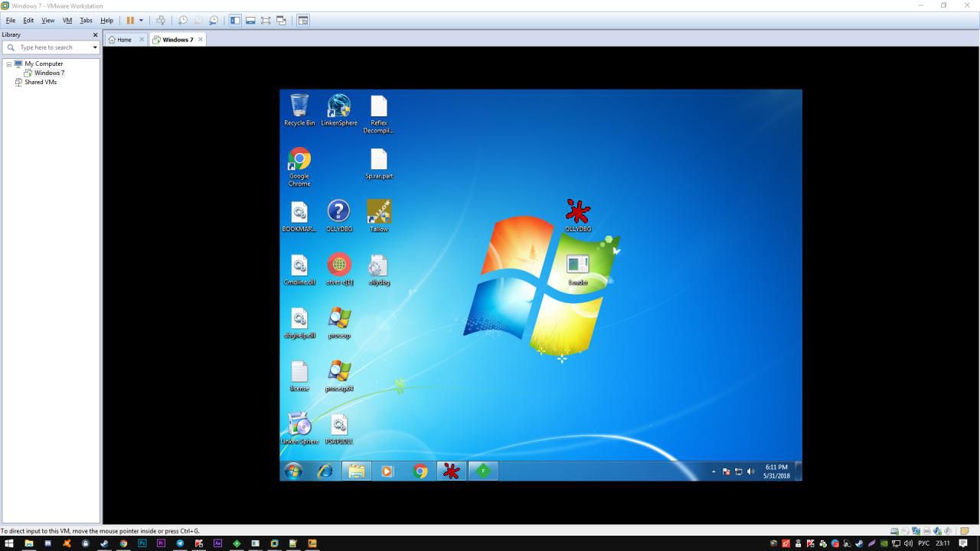
Task: Select the Reflex Decompil... file icon
Action: [x=379, y=114]
